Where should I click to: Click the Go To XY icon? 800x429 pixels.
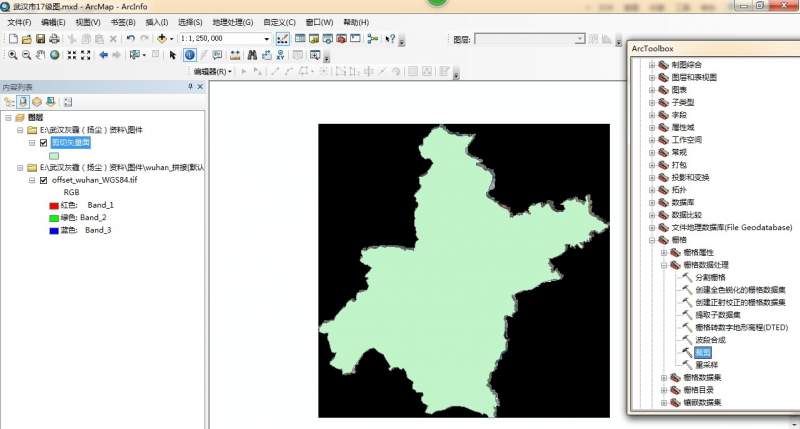(280, 55)
